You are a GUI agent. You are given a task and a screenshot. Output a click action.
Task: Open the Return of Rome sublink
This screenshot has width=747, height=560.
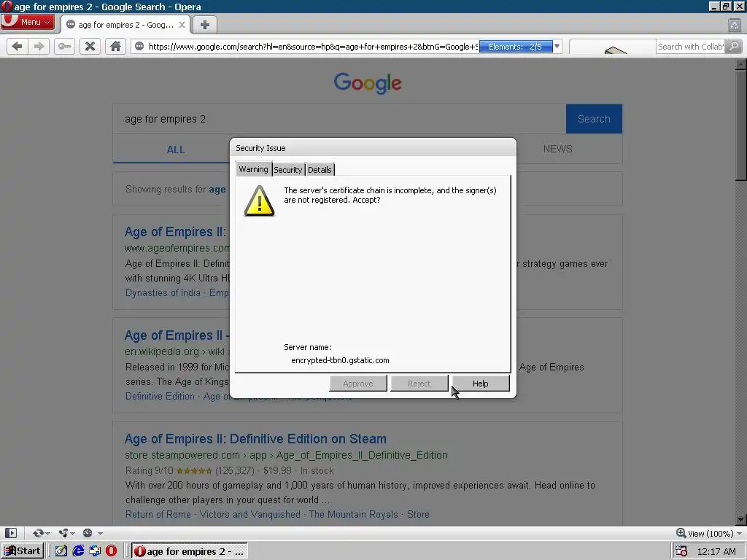tap(158, 514)
